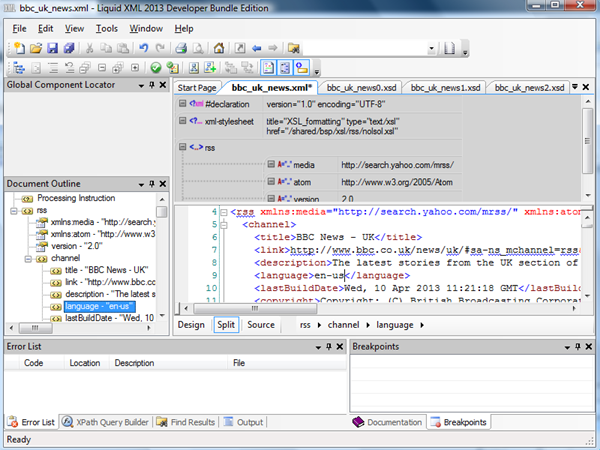Click the expand node plus toolbar icon
The image size is (600, 450).
coord(135,68)
